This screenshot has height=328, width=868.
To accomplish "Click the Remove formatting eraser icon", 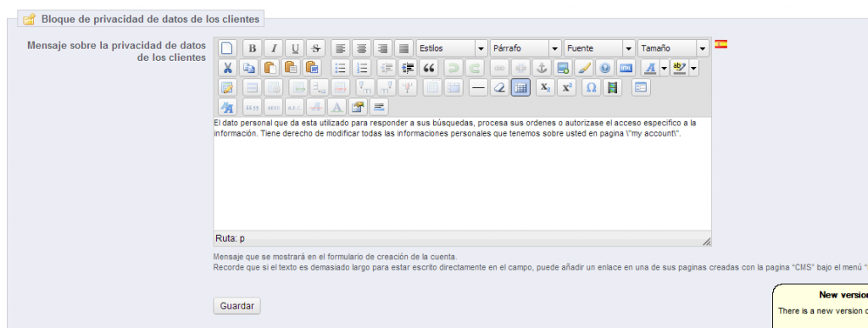I will pos(500,87).
